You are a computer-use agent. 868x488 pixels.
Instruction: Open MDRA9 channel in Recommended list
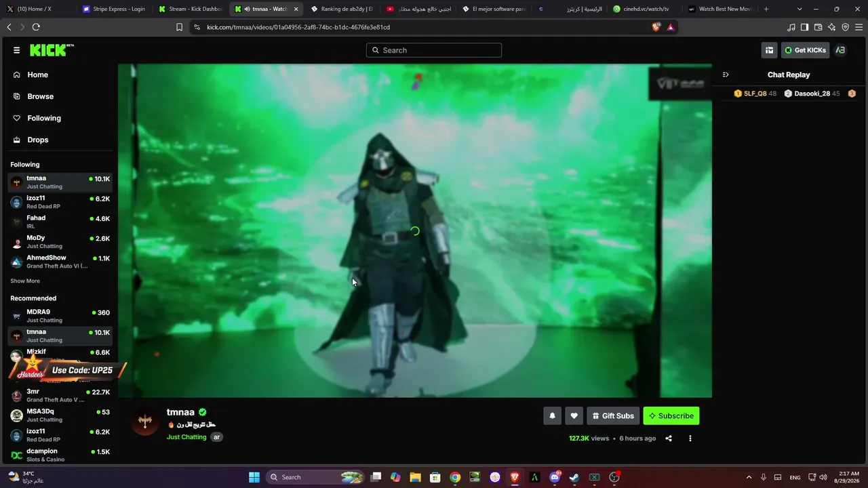tap(60, 316)
